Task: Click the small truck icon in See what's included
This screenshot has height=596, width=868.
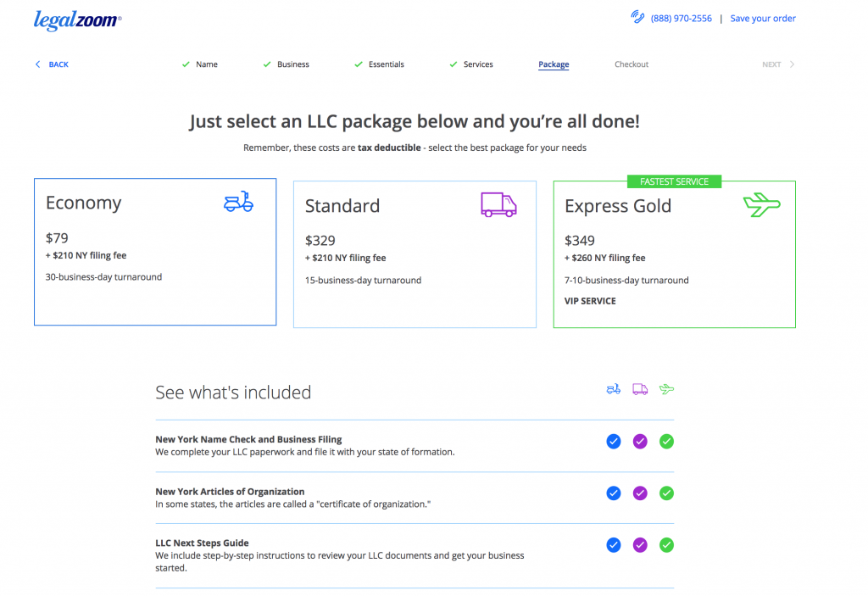Action: click(640, 389)
